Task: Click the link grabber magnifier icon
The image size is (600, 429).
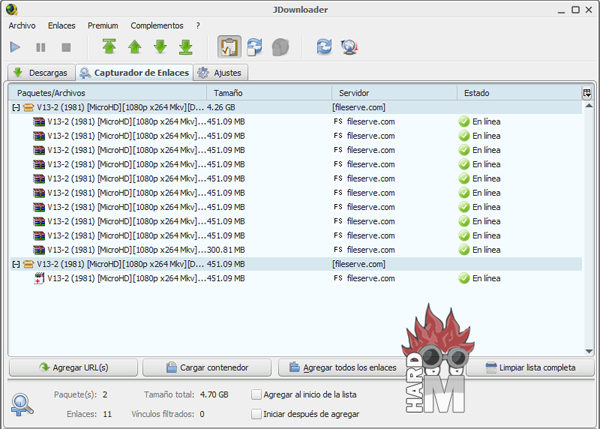Action: pyautogui.click(x=22, y=405)
